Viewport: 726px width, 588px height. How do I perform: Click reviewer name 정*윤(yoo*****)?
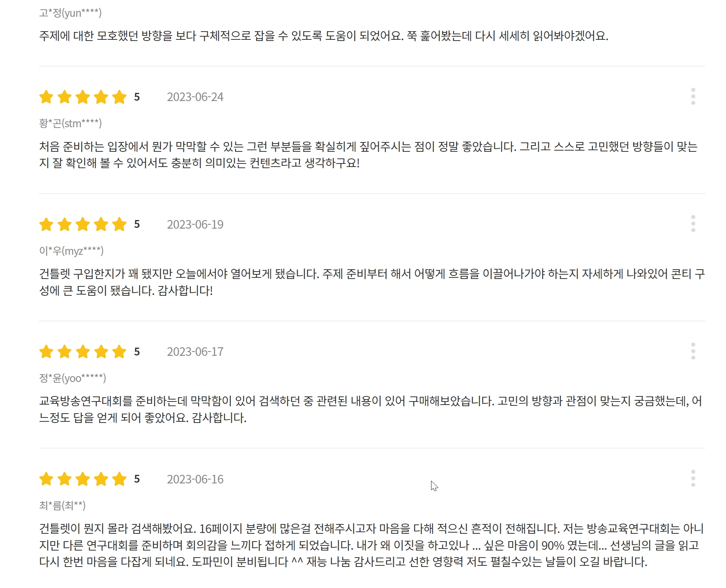click(73, 378)
